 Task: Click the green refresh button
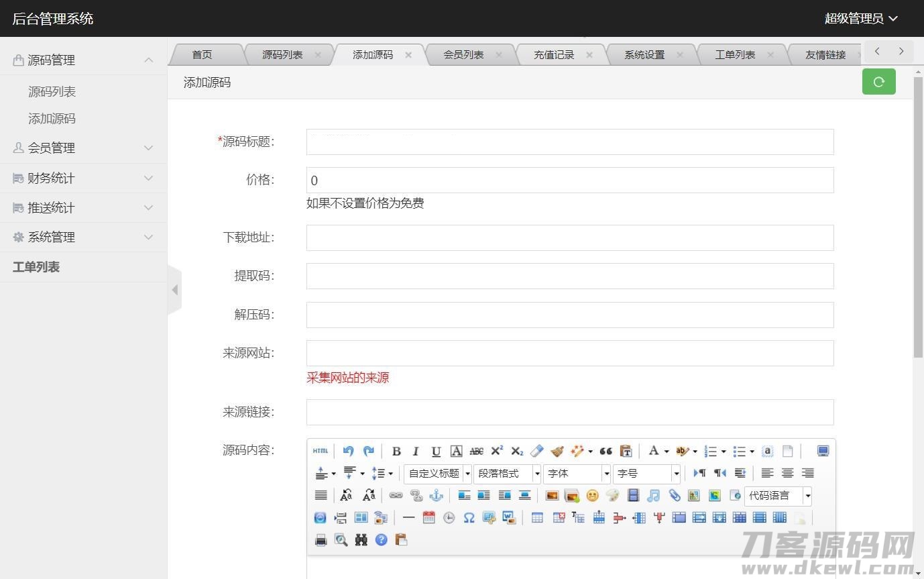tap(878, 81)
